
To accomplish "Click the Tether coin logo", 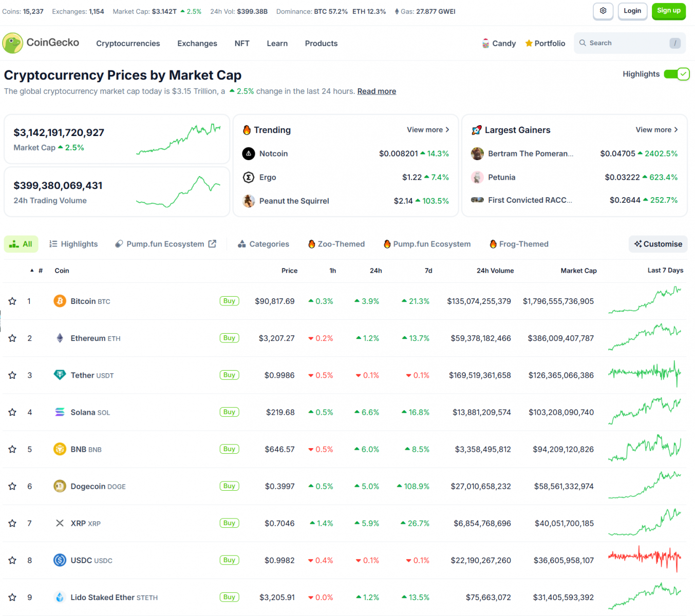I will [x=60, y=375].
